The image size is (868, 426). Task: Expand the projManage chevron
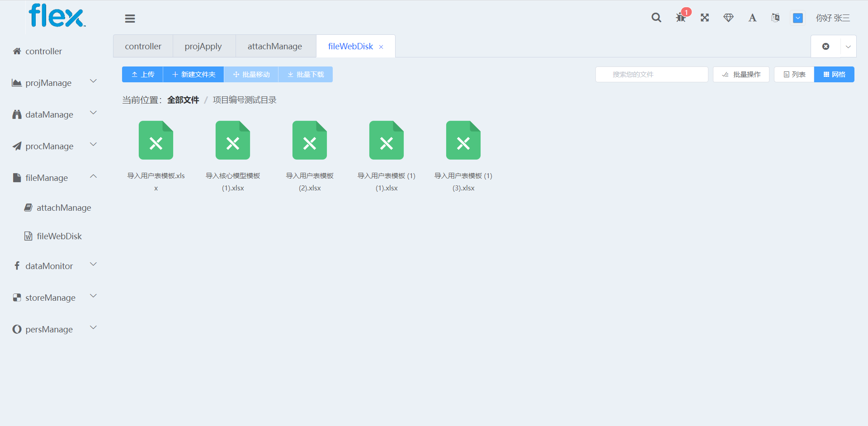(94, 81)
